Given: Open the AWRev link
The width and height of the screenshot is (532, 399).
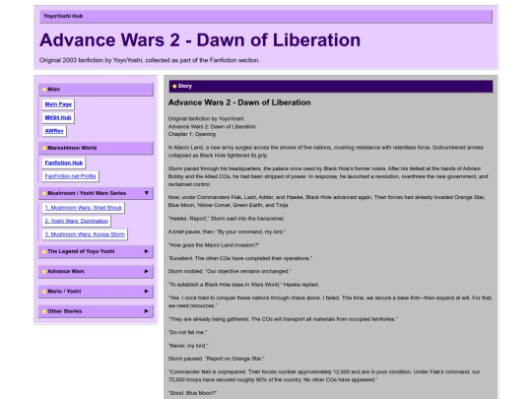Looking at the screenshot, I should (54, 131).
